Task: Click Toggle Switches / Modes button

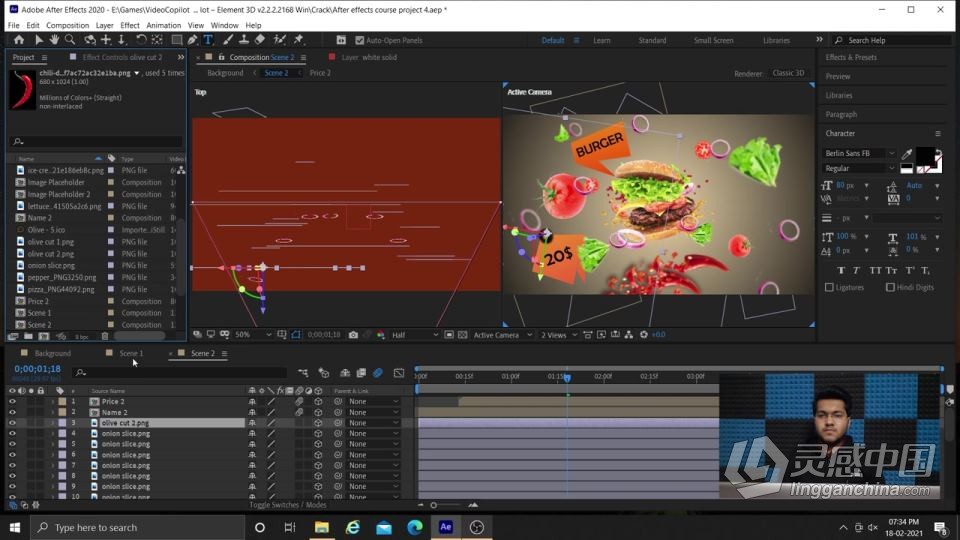Action: (x=288, y=505)
